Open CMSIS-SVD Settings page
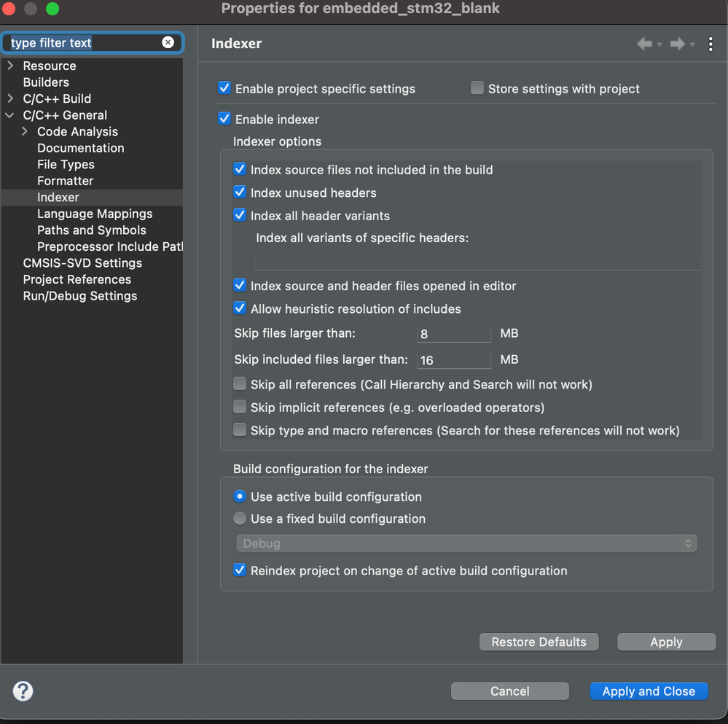728x724 pixels. pyautogui.click(x=82, y=262)
